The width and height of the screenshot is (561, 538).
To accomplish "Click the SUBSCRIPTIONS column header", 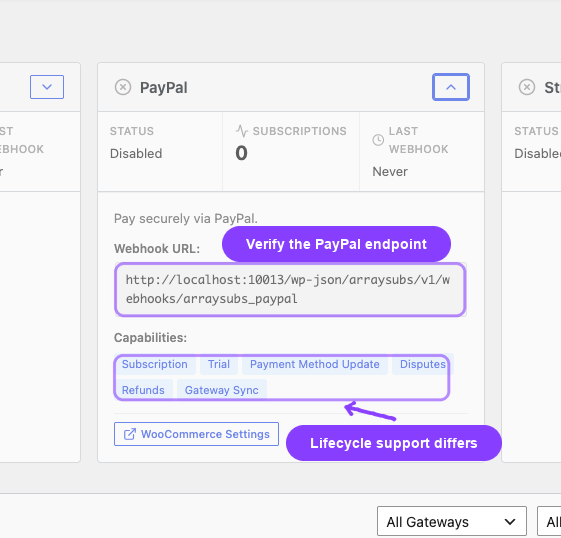I will [299, 131].
